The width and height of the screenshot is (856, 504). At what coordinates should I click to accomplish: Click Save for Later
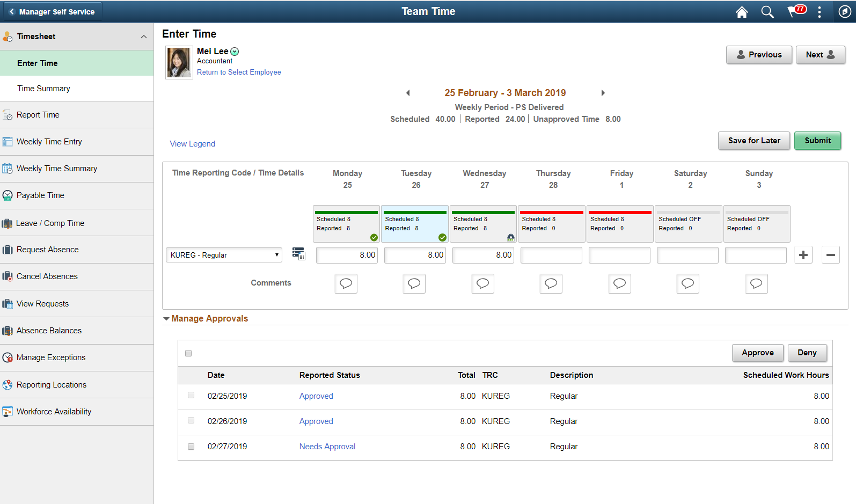point(754,141)
